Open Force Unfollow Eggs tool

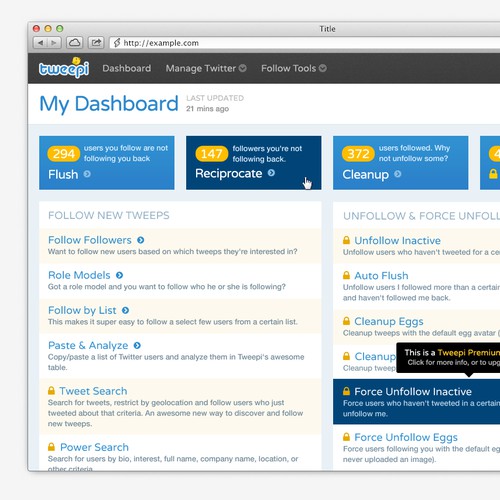tap(406, 437)
